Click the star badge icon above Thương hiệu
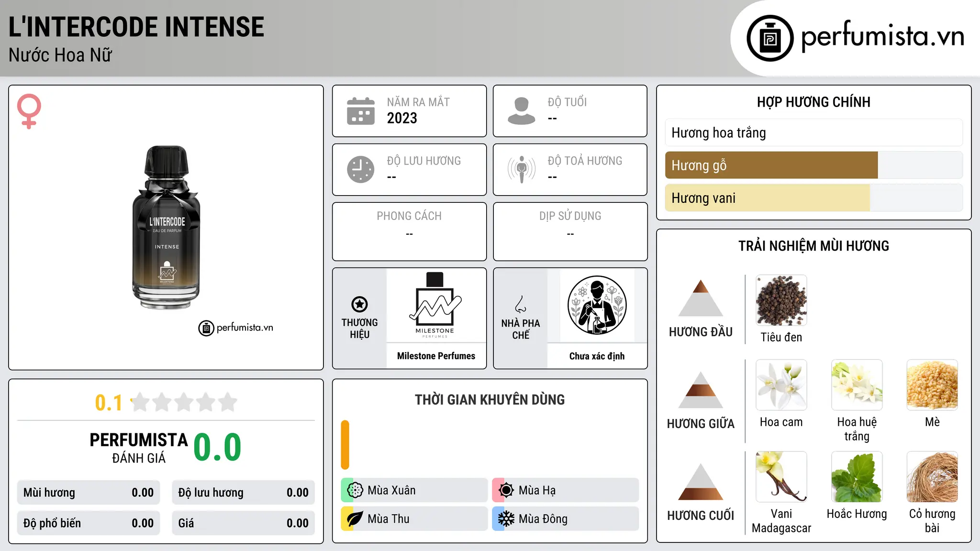 pyautogui.click(x=359, y=304)
